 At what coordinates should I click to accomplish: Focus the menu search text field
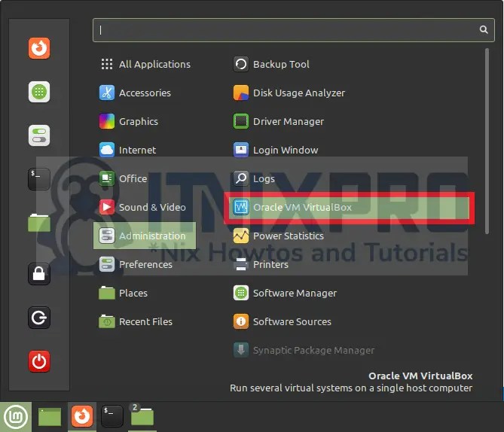coord(294,30)
